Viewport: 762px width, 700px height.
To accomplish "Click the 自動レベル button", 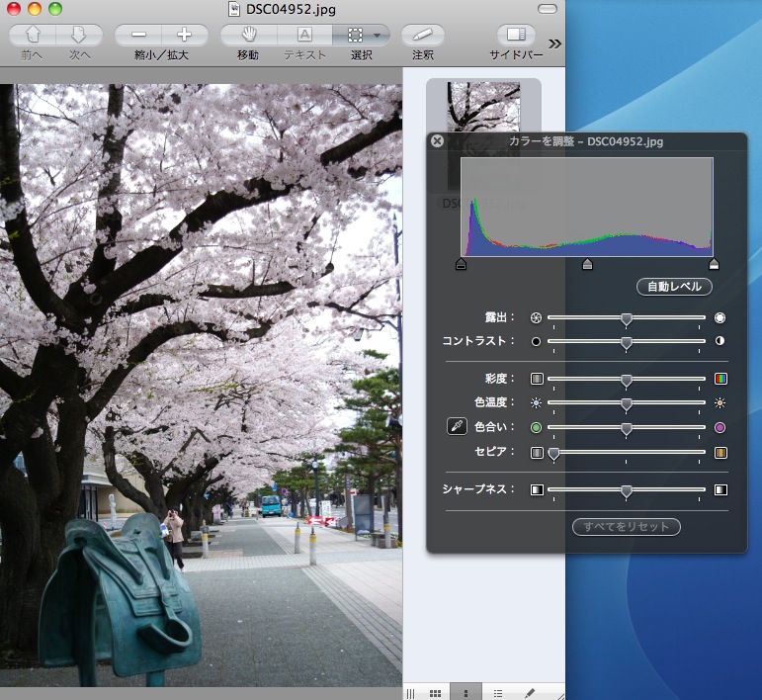I will [674, 287].
